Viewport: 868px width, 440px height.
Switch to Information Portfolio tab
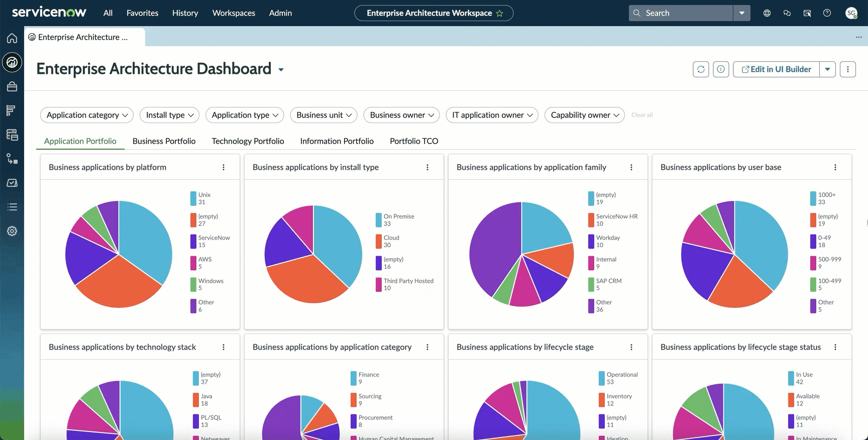[337, 141]
